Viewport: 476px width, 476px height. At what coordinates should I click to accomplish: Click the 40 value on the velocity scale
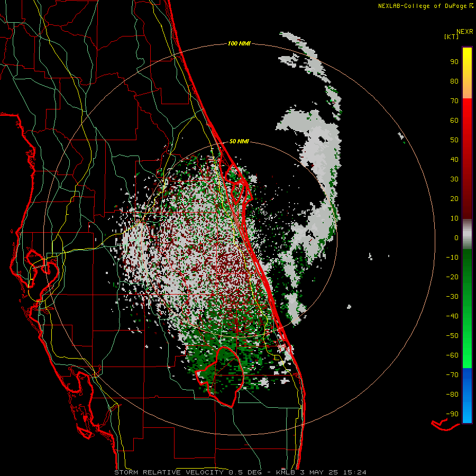pos(454,159)
